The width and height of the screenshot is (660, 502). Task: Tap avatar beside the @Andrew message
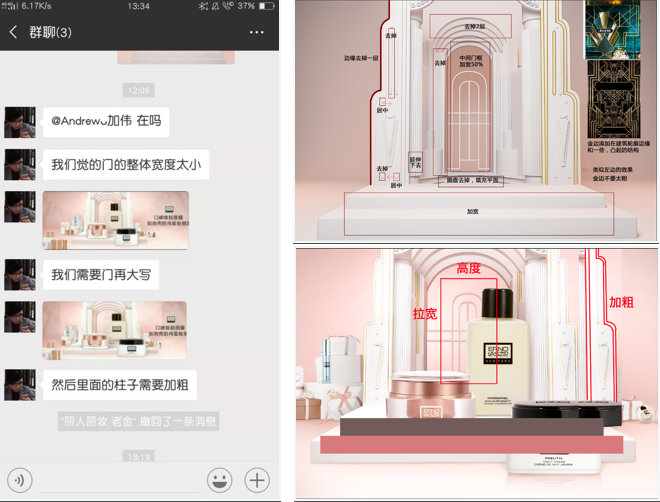click(20, 122)
